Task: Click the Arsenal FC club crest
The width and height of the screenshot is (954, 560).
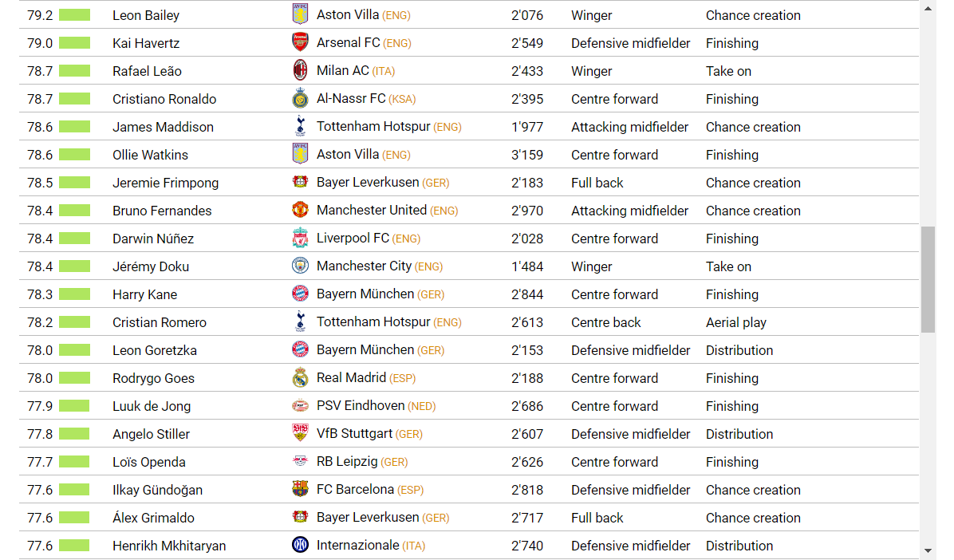Action: pos(300,42)
